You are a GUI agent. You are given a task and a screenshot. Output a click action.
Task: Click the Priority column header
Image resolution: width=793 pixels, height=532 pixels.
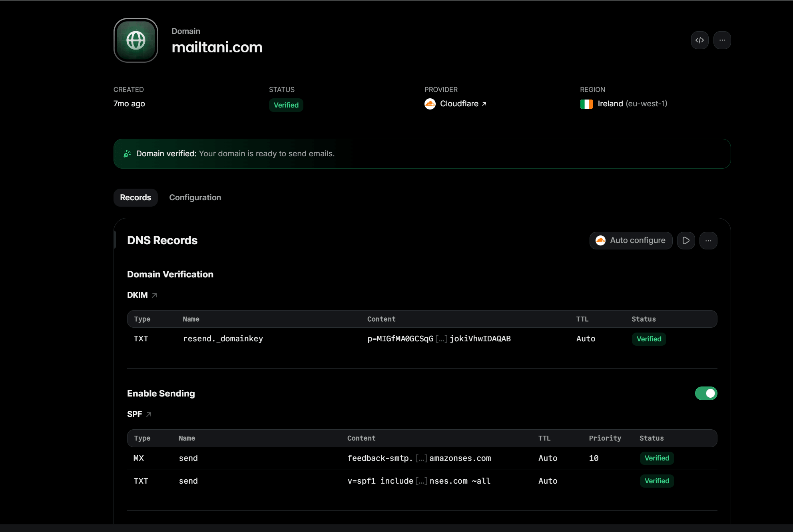click(605, 438)
